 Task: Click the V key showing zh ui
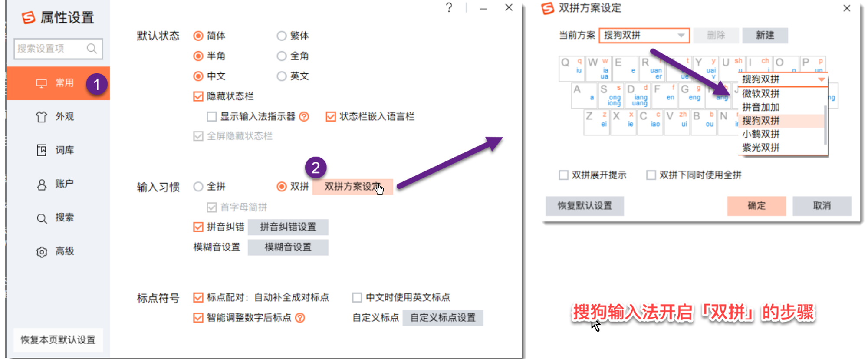pos(677,122)
